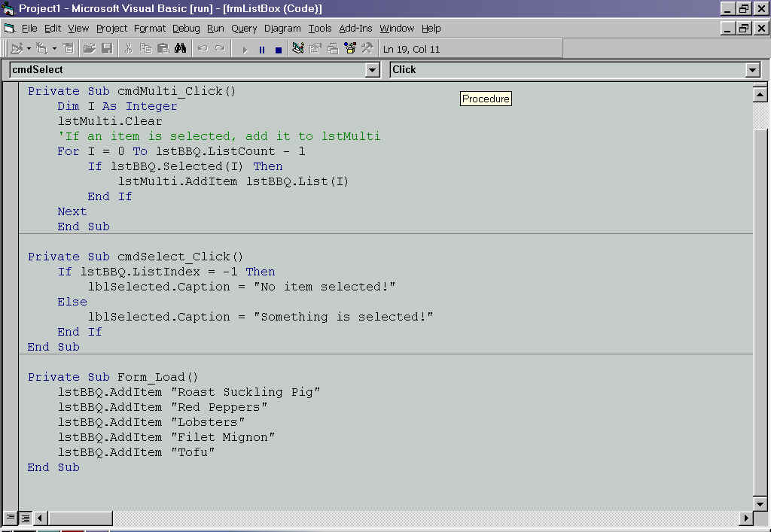771x532 pixels.
Task: Stop the program with the End button
Action: [x=278, y=50]
